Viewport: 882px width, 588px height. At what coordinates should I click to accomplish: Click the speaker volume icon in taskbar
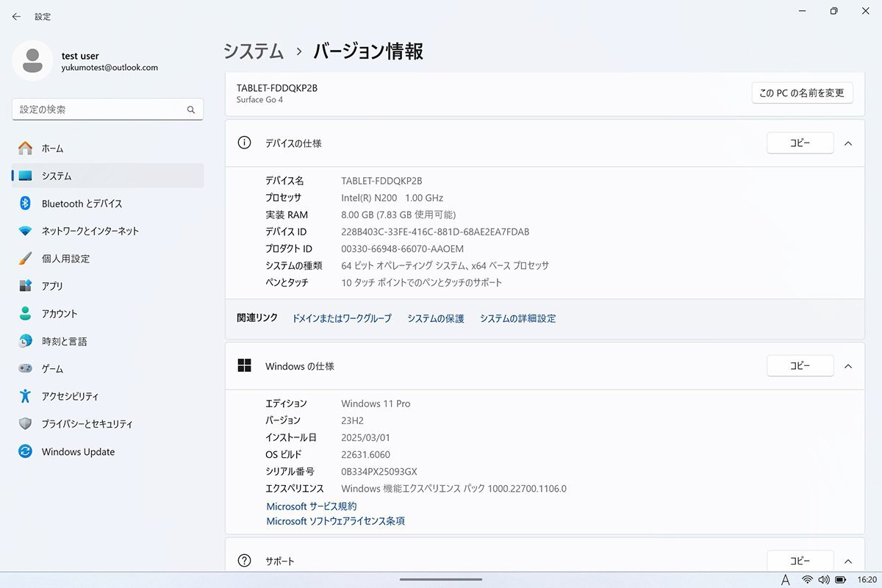pyautogui.click(x=823, y=580)
